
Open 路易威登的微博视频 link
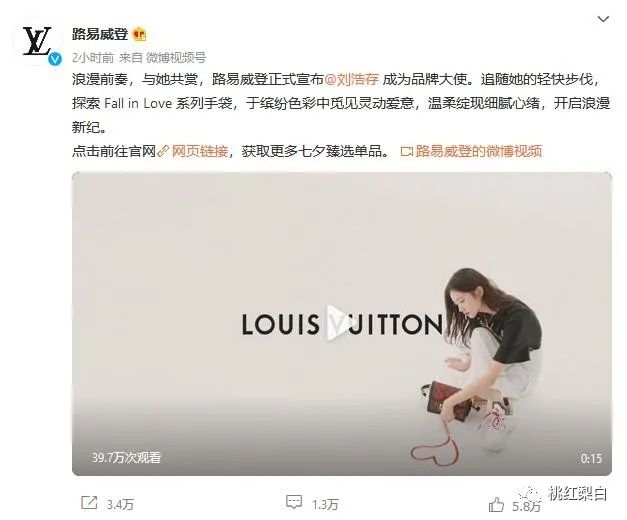coord(479,151)
